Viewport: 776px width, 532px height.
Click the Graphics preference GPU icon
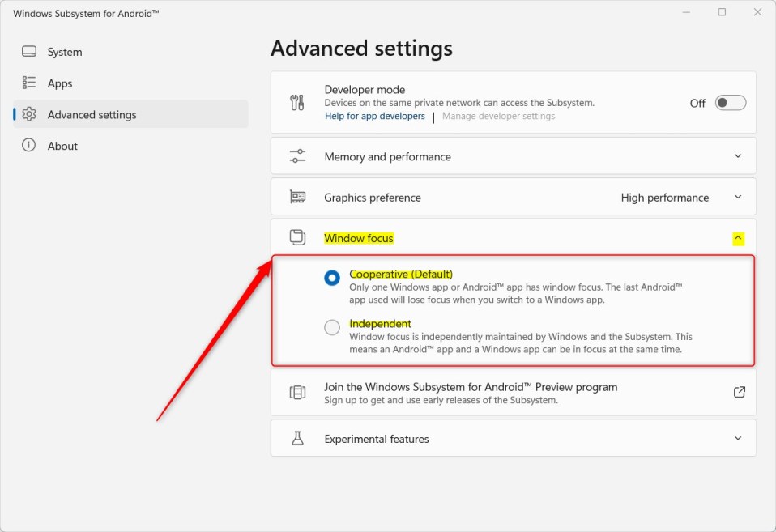click(298, 197)
